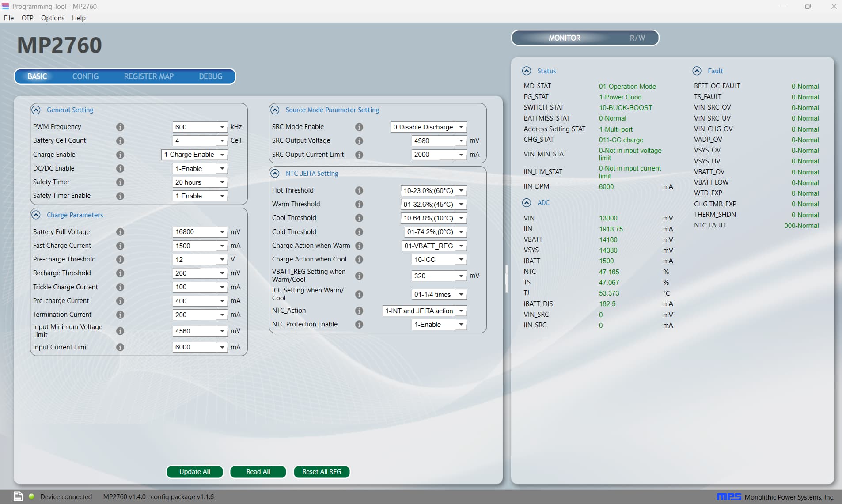Switch to the REGISTER MAP tab
This screenshot has height=504, width=842.
pos(148,76)
